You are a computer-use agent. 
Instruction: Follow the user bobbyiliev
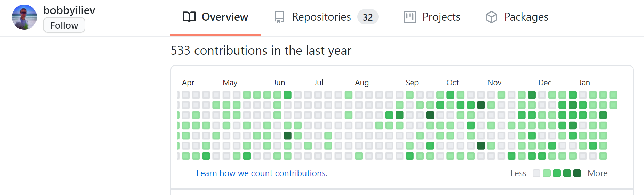(x=64, y=25)
